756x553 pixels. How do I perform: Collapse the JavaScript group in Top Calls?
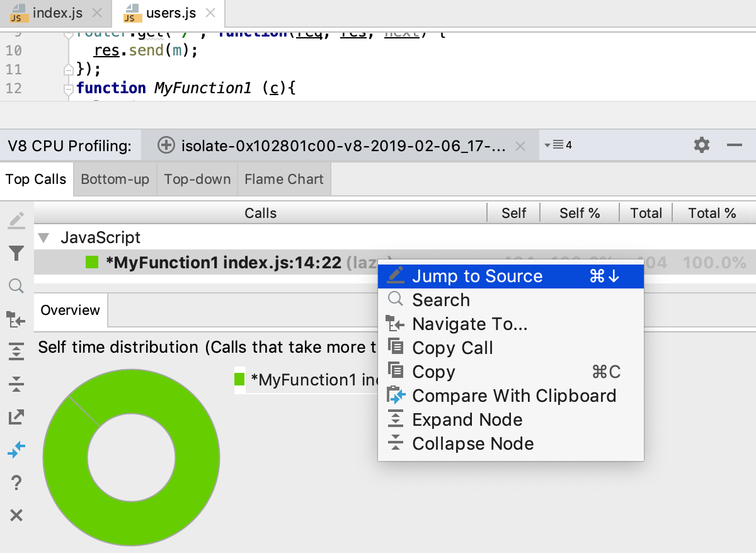42,237
